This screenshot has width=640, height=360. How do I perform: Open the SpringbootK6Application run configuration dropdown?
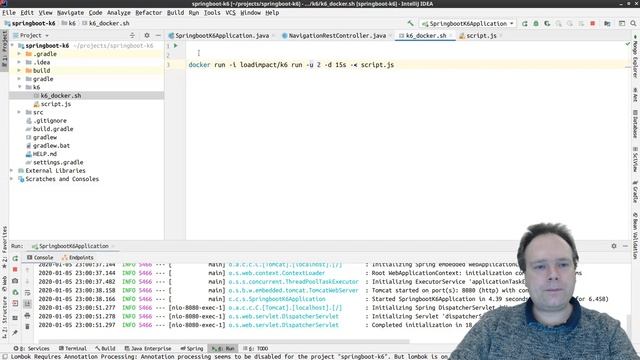pos(467,24)
